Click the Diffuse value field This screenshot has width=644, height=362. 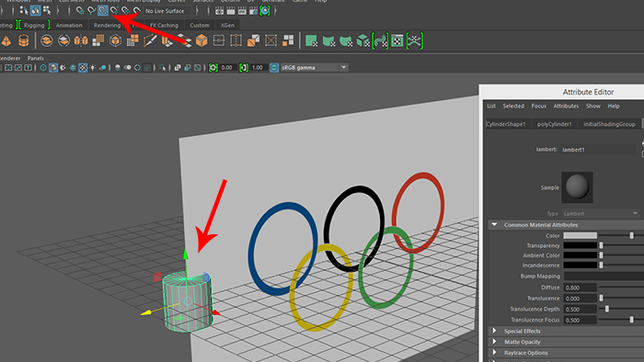click(580, 288)
